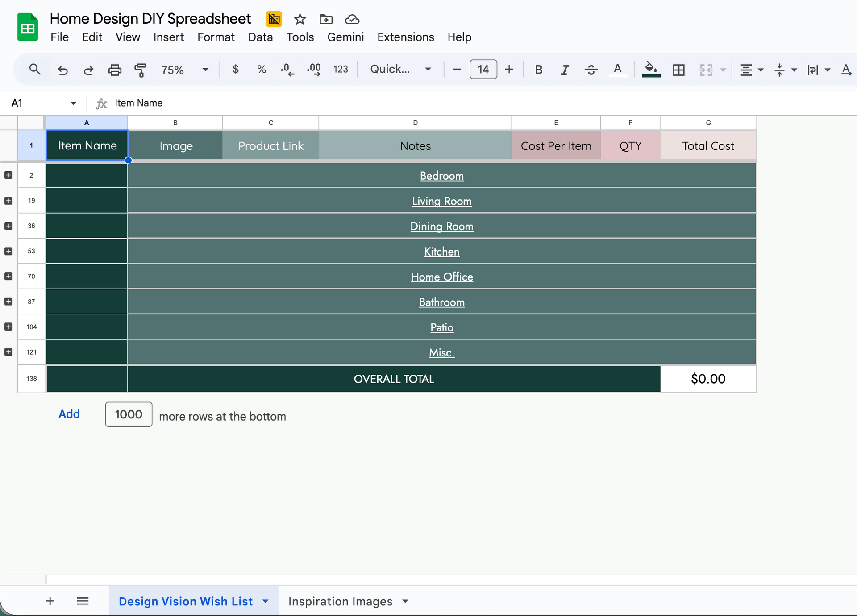Image resolution: width=857 pixels, height=616 pixels.
Task: Decrease decimal places
Action: coord(287,70)
